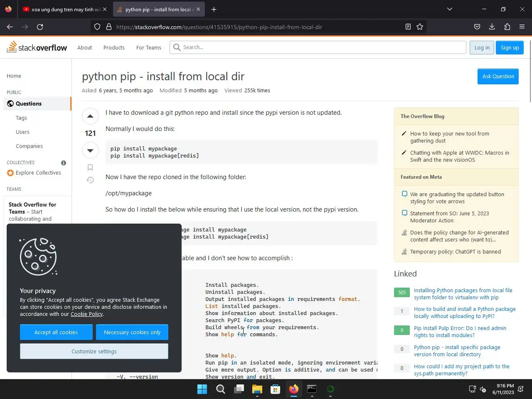
Task: Bookmark this question
Action: point(90,167)
